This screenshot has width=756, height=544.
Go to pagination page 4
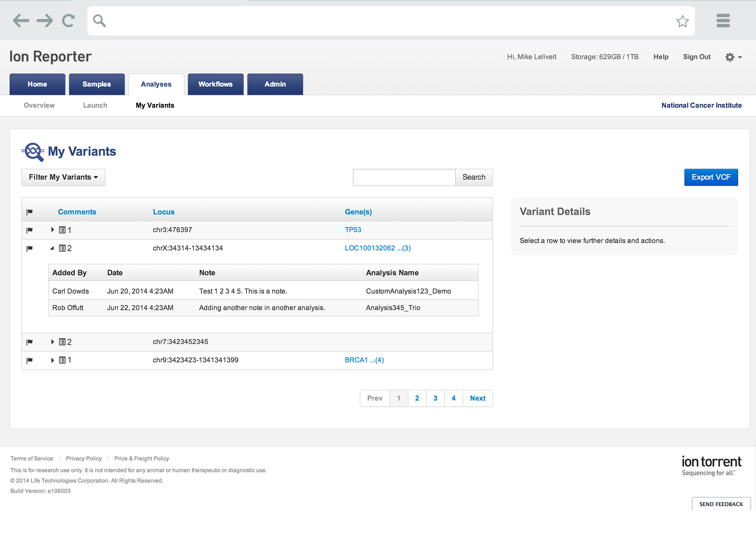coord(454,398)
